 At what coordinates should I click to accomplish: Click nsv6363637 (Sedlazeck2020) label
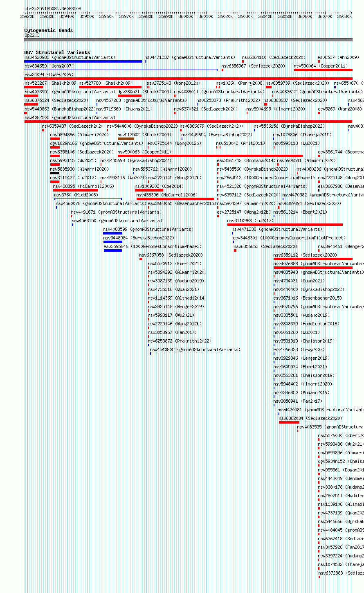[x=295, y=100]
